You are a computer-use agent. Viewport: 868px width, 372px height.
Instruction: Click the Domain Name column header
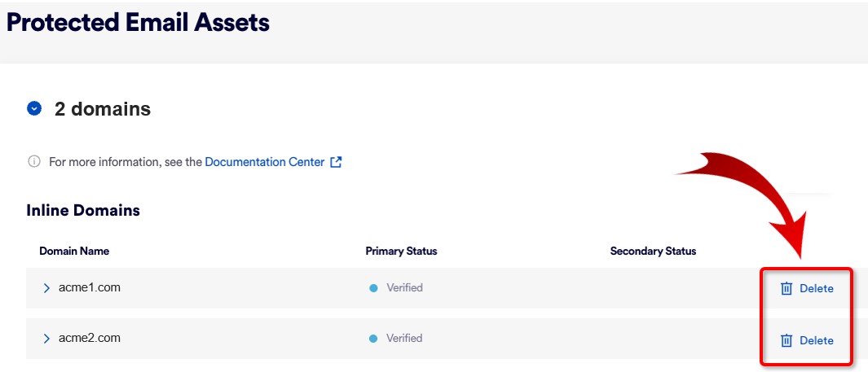coord(74,251)
